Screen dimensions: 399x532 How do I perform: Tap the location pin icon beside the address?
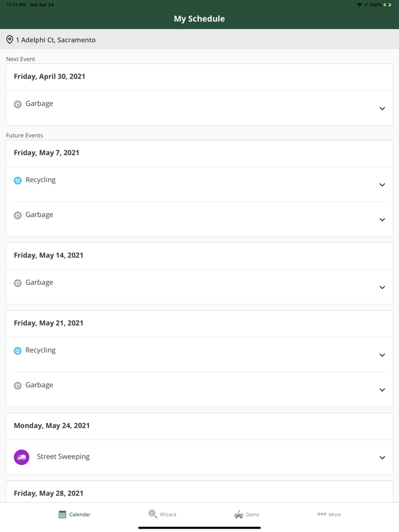(10, 40)
